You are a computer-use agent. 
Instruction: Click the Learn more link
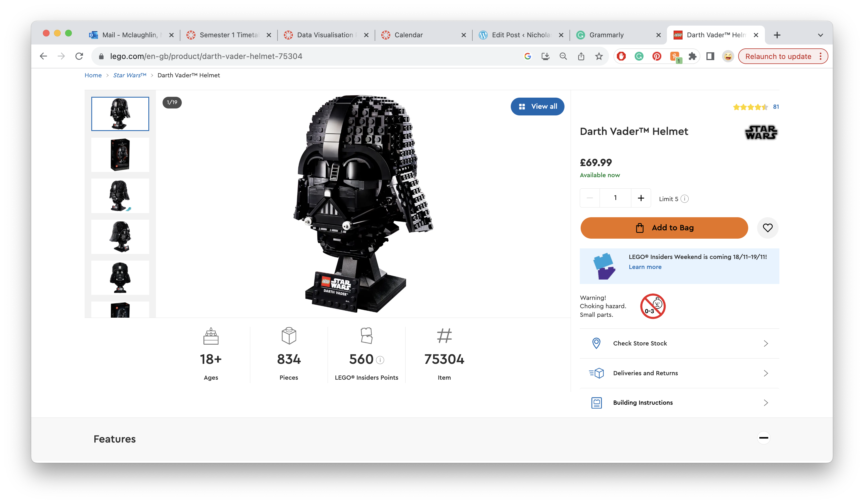[645, 267]
